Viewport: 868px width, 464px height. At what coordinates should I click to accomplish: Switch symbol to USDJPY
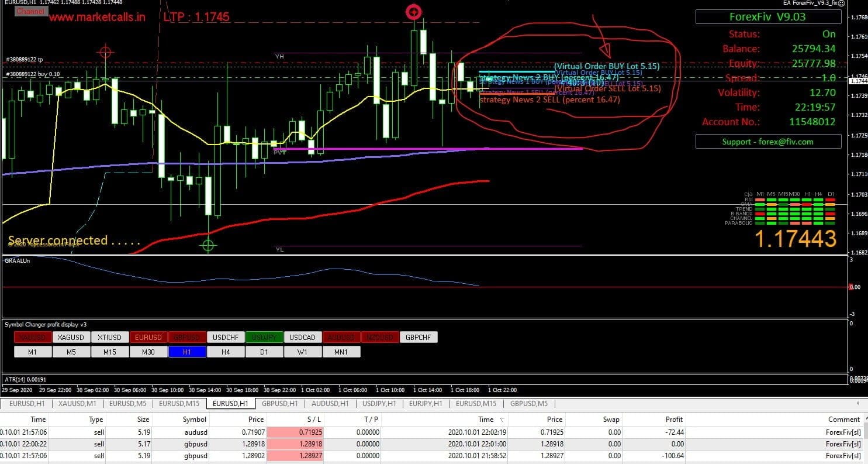(x=264, y=337)
